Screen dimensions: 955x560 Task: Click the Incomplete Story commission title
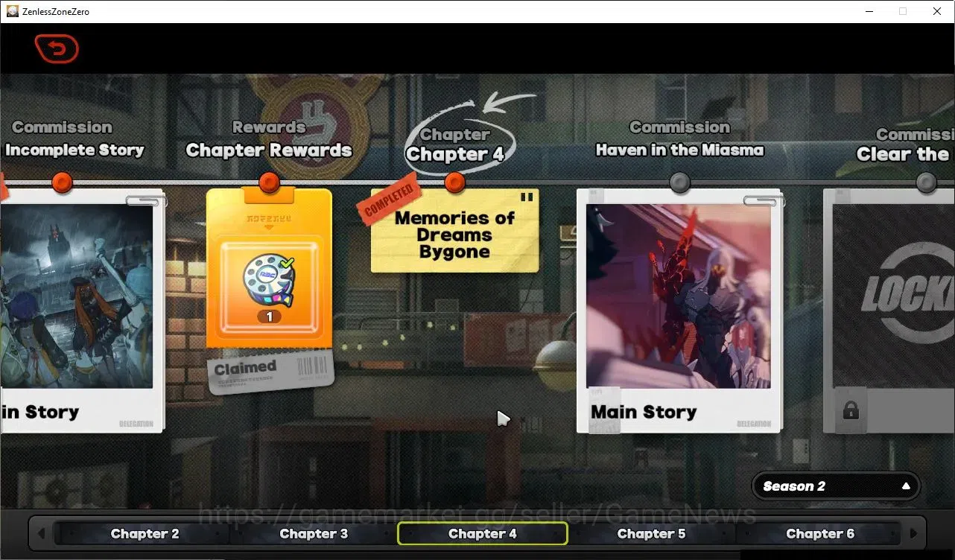(74, 150)
